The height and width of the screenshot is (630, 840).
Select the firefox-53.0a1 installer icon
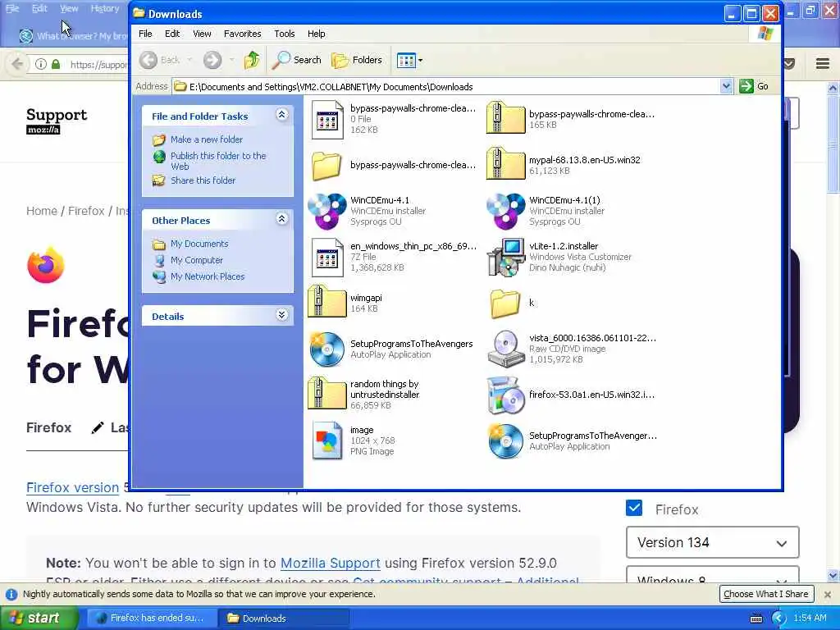click(x=505, y=395)
